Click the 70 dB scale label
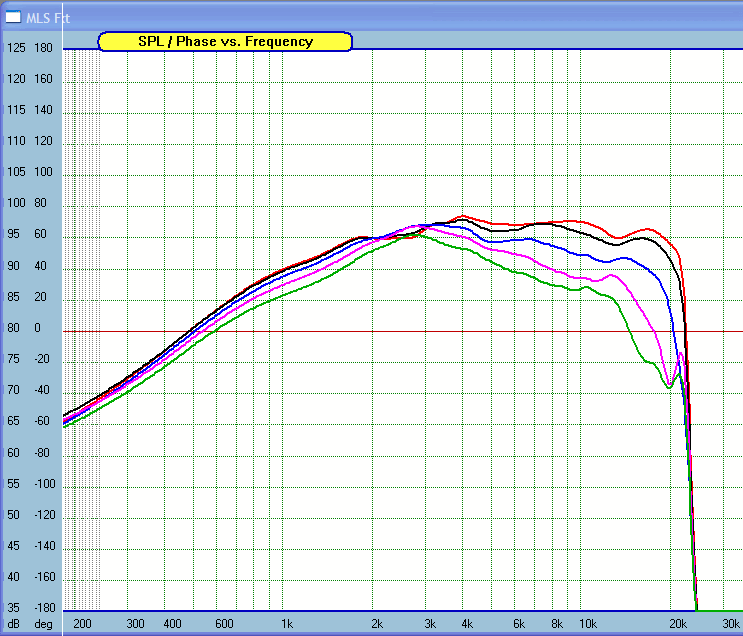The image size is (743, 636). click(13, 390)
